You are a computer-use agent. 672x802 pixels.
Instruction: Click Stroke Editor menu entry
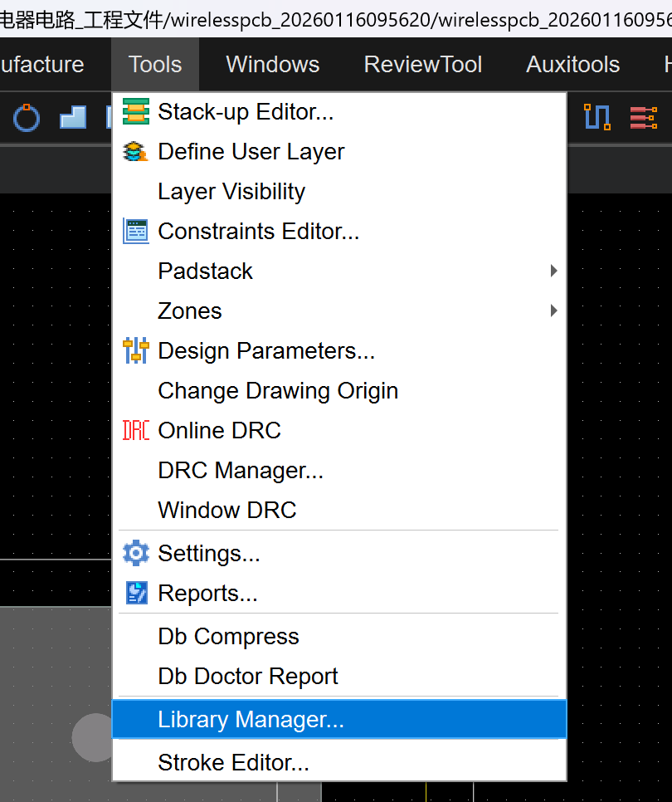pyautogui.click(x=233, y=762)
